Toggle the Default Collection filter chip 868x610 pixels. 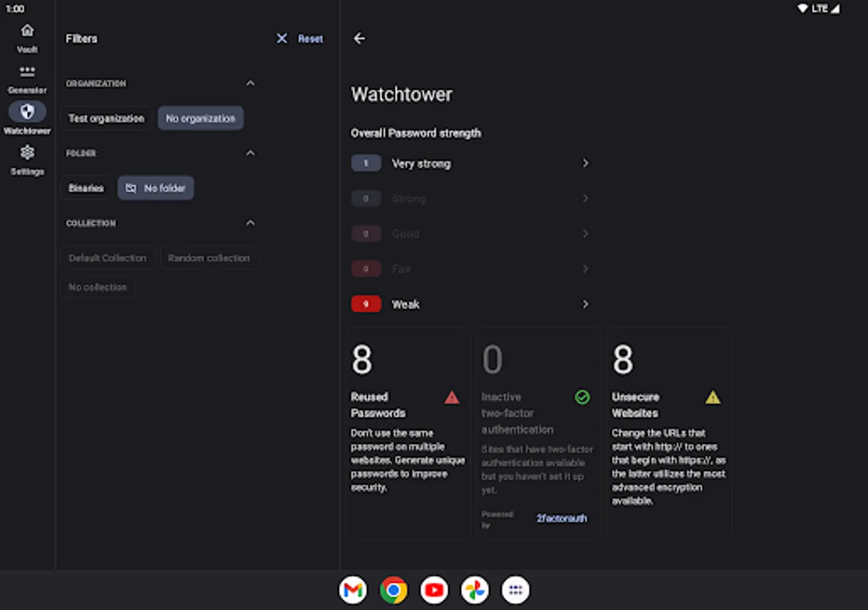107,258
